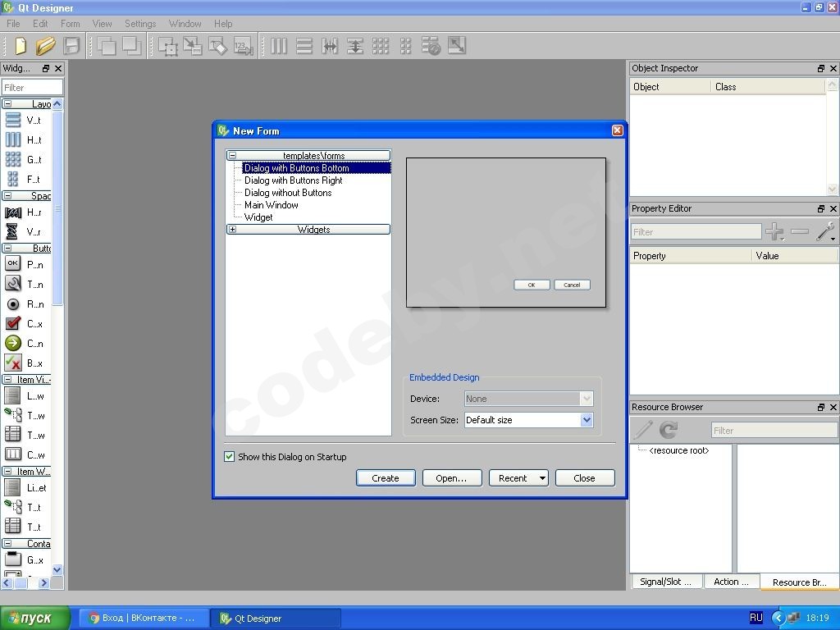Screen dimensions: 840x630
Task: Select the Main Window template
Action: (x=272, y=205)
